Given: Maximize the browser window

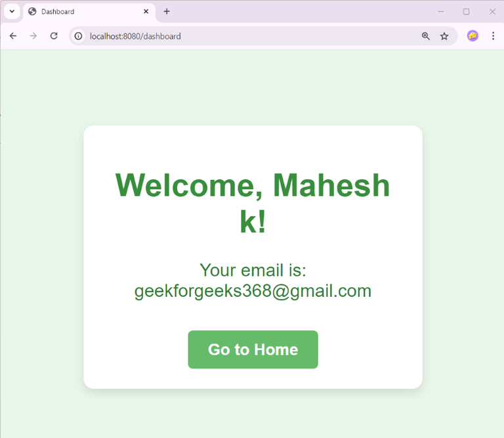Looking at the screenshot, I should pos(466,12).
